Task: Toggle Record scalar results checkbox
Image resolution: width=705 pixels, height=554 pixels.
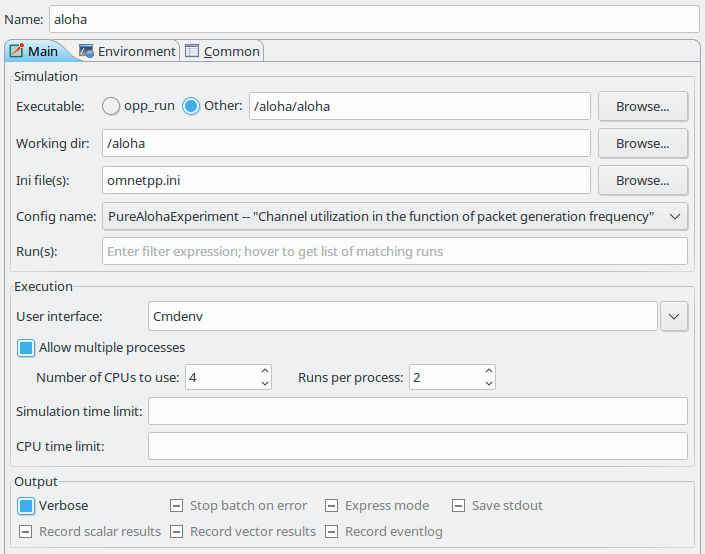Action: pyautogui.click(x=26, y=532)
